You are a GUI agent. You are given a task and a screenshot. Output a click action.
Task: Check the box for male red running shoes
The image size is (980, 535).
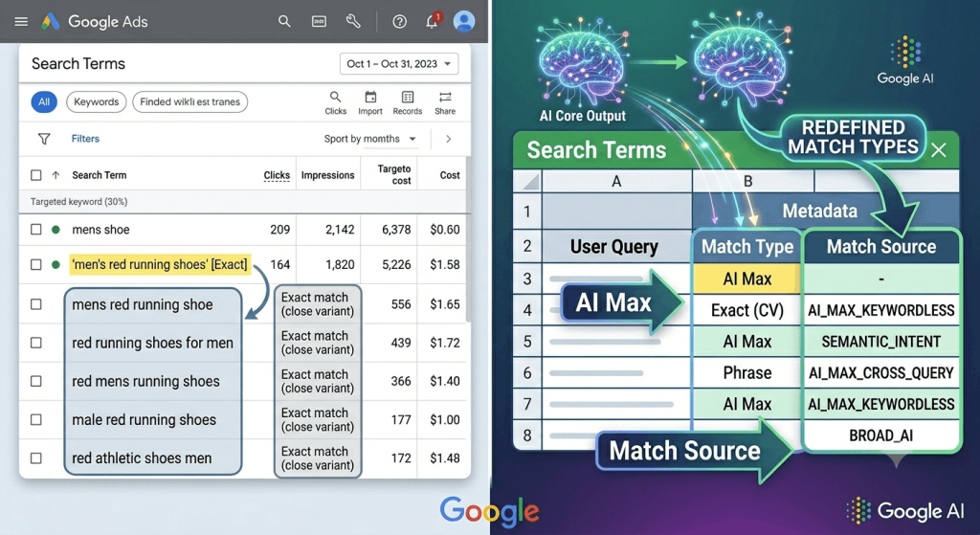[x=36, y=420]
